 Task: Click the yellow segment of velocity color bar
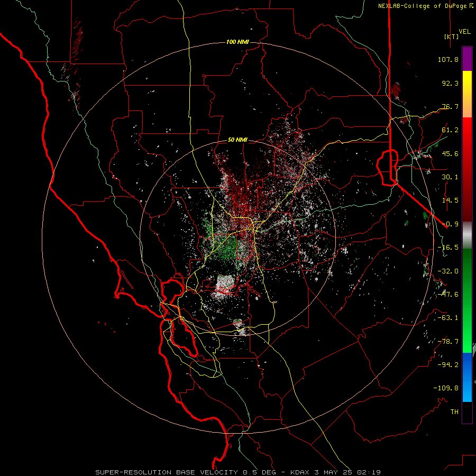click(x=467, y=83)
